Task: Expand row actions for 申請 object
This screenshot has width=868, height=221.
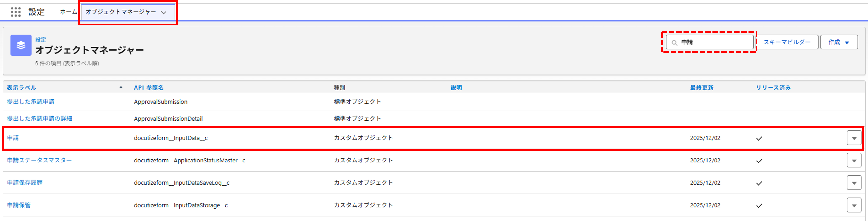Action: point(854,138)
